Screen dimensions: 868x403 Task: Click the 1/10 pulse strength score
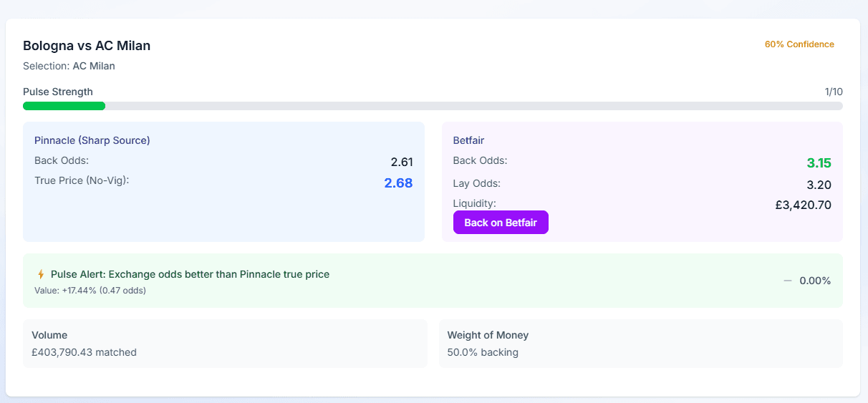(834, 92)
